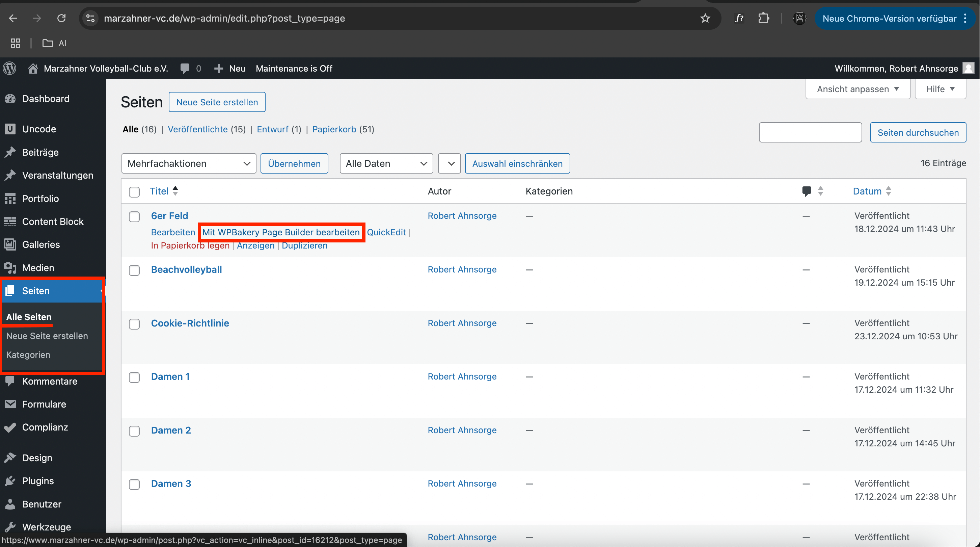Open the Alle Daten date filter dropdown
The image size is (980, 547).
(386, 164)
